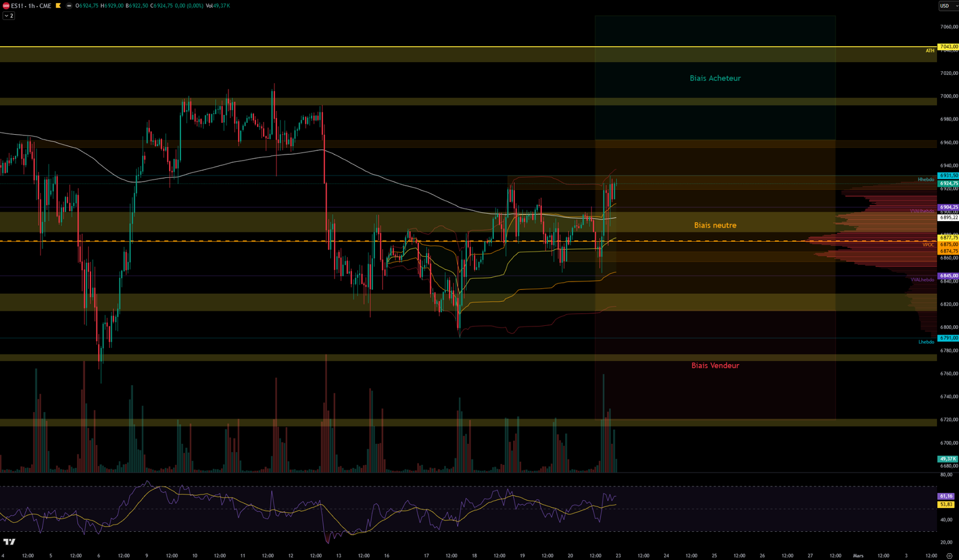Click the yellow 6877,75 price tag

click(947, 238)
